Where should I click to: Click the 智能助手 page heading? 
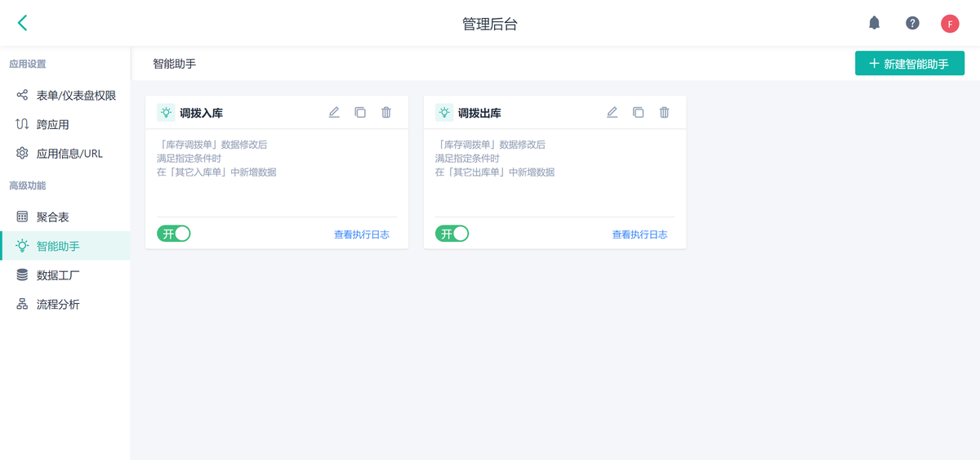(175, 63)
